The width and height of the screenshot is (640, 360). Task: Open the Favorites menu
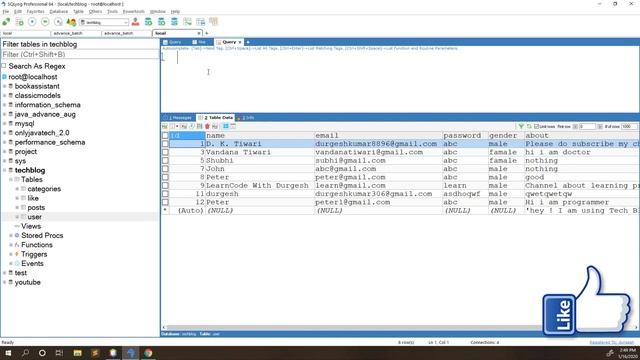click(36, 11)
